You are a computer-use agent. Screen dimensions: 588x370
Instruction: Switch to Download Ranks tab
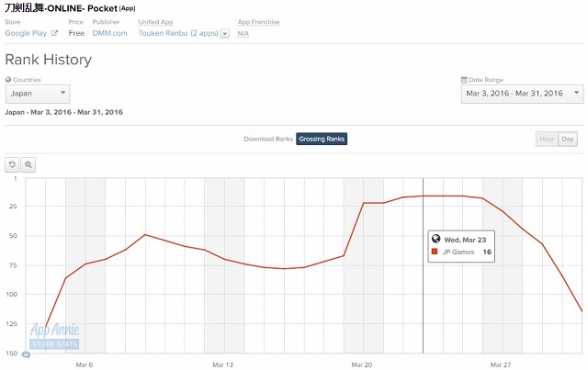268,139
